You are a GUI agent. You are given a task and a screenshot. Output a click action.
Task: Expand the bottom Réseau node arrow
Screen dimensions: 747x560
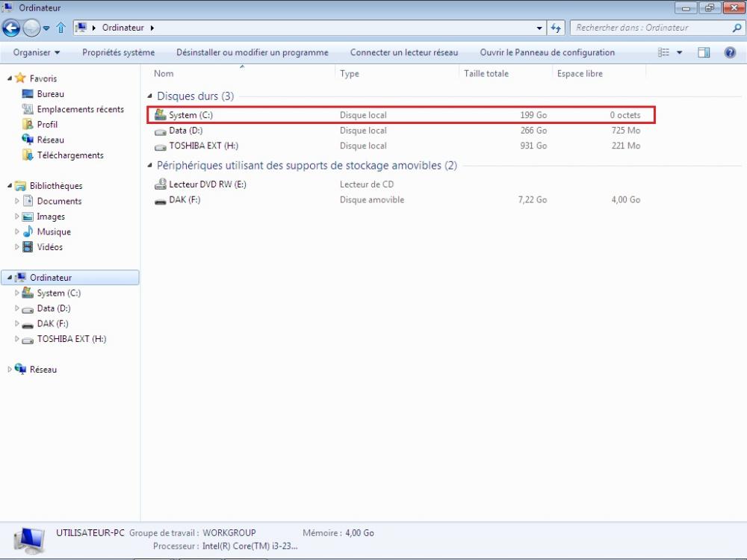click(x=10, y=369)
